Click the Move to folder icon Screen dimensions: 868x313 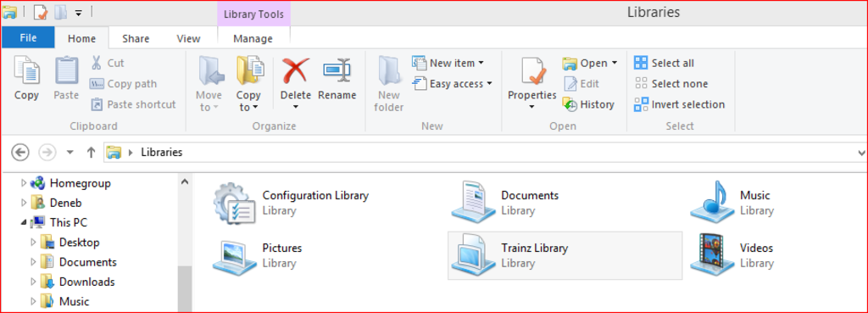pos(210,70)
